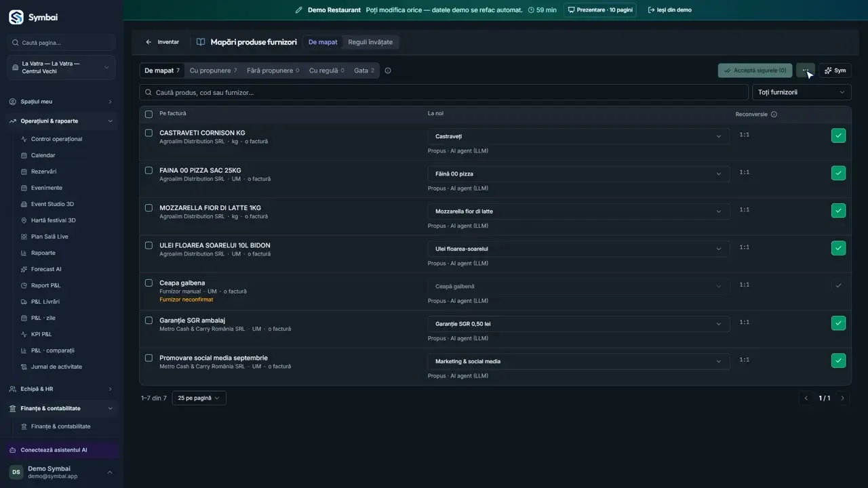The height and width of the screenshot is (488, 868).
Task: Open the La Vatra — Centrul Vechi location selector
Action: tap(61, 68)
